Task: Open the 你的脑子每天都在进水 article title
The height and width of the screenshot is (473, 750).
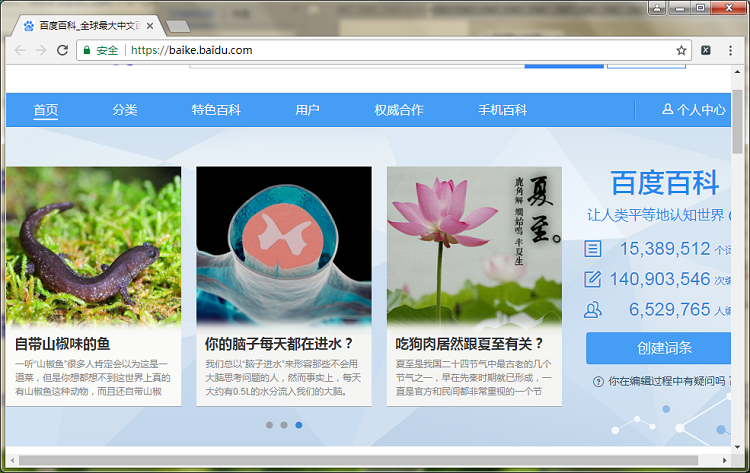Action: [279, 344]
